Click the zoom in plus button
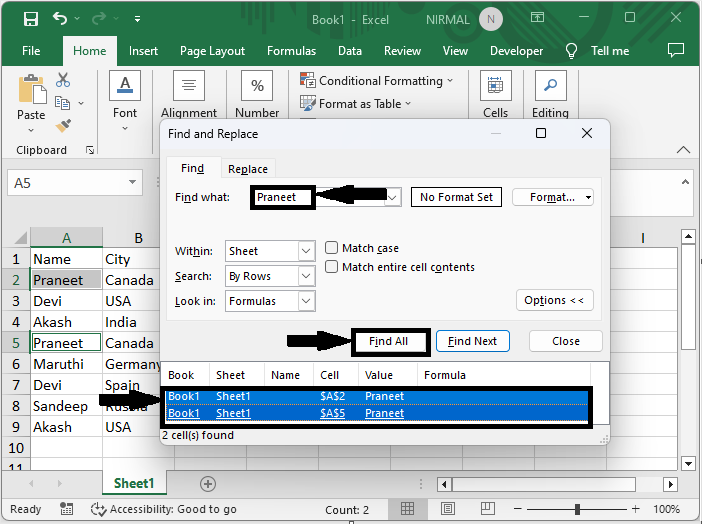Screen dimensions: 702x524 tap(635, 509)
